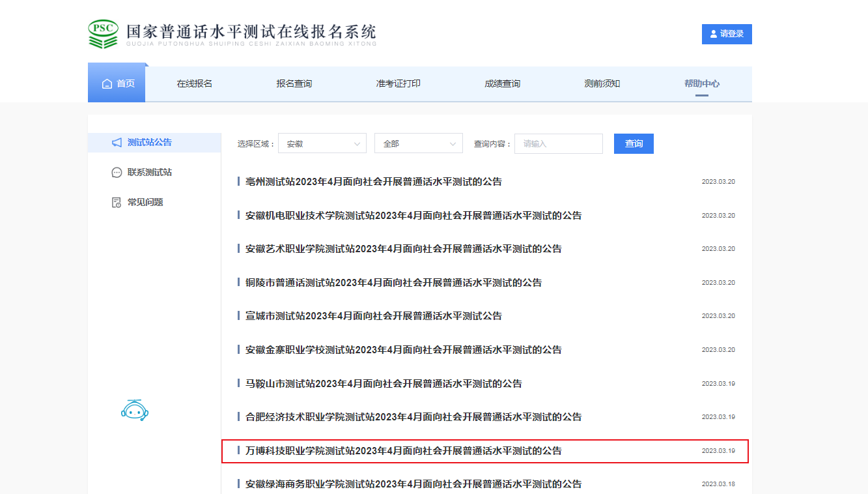This screenshot has width=868, height=494.
Task: Click the PSC logo icon
Action: coord(104,34)
